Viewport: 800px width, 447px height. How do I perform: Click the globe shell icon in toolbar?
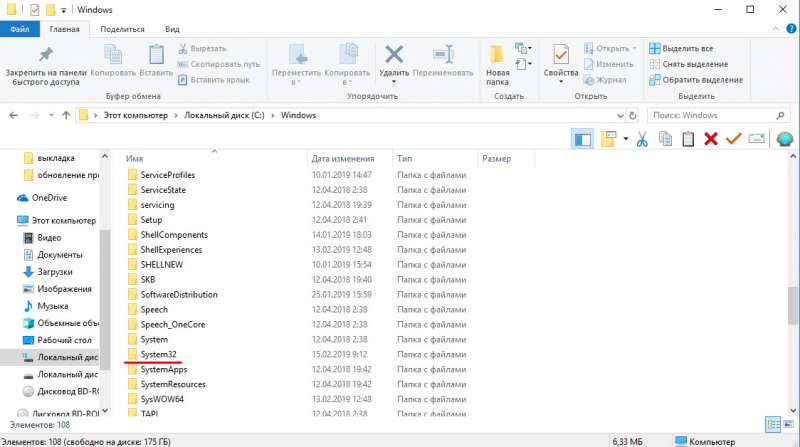pyautogui.click(x=785, y=139)
